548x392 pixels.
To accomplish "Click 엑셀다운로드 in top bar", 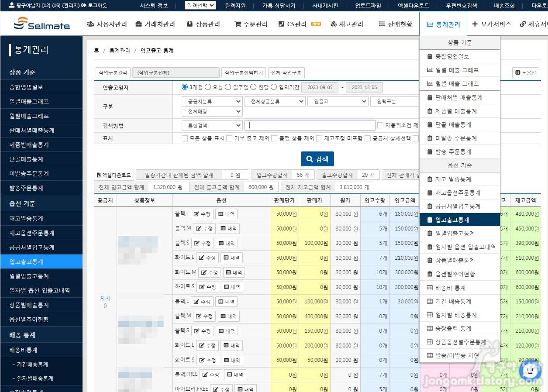I will tap(414, 6).
